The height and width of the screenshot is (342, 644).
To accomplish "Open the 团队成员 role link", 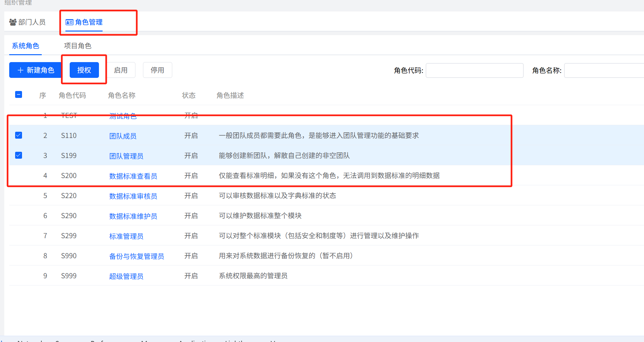I will pyautogui.click(x=123, y=136).
